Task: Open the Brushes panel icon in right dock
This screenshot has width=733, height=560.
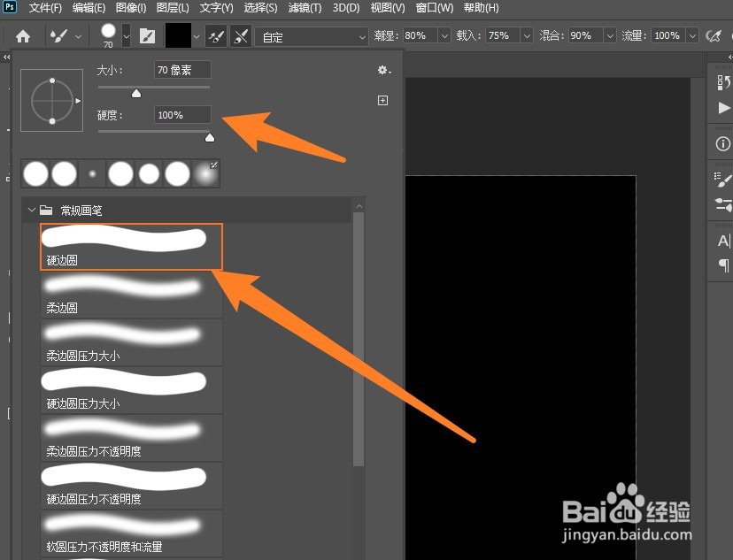Action: click(x=723, y=204)
